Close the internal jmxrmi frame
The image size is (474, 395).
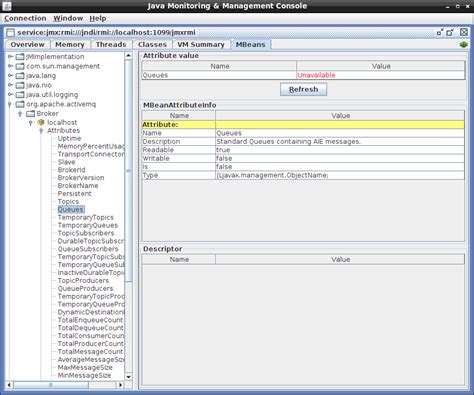pyautogui.click(x=464, y=32)
